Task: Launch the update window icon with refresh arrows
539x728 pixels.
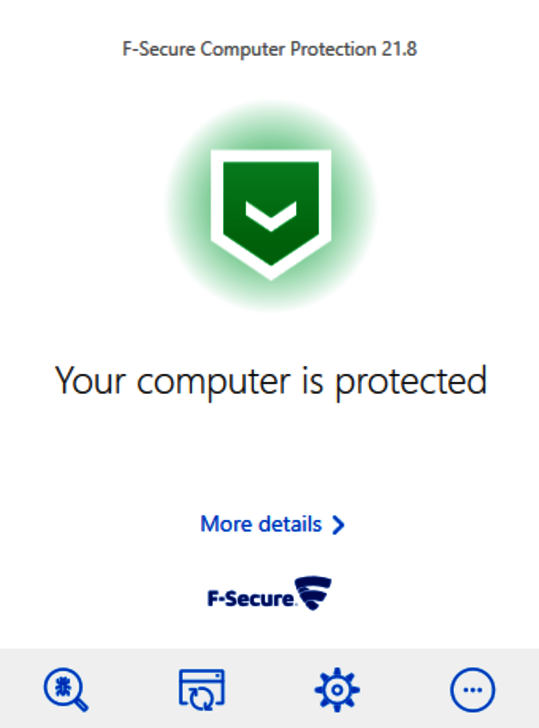Action: tap(202, 689)
